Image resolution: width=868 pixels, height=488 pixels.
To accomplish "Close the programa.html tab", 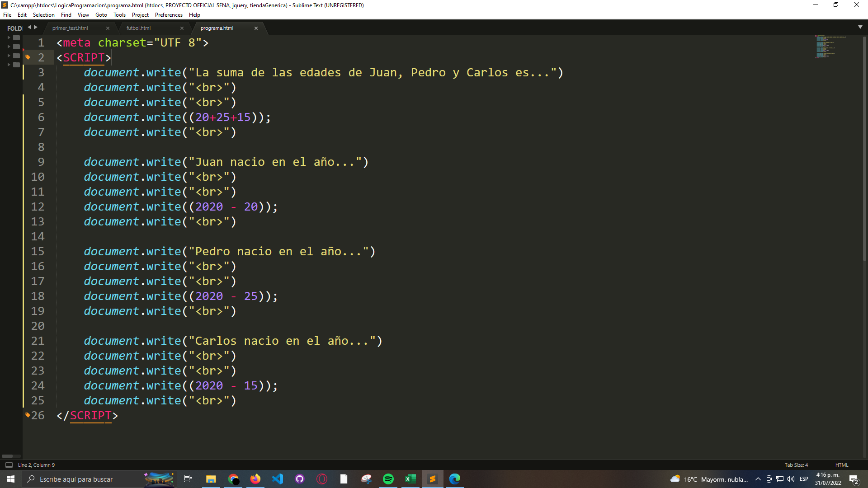I will 256,28.
